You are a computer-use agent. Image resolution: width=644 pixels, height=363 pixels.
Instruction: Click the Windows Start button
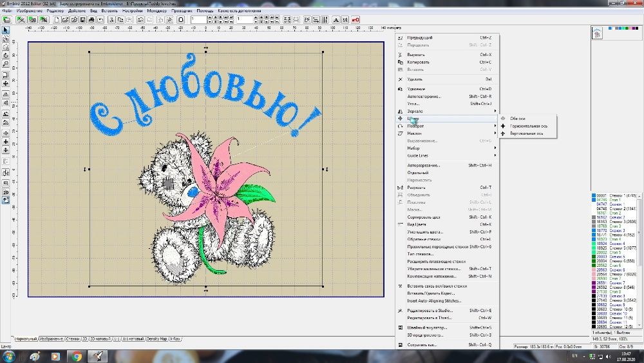coord(8,356)
